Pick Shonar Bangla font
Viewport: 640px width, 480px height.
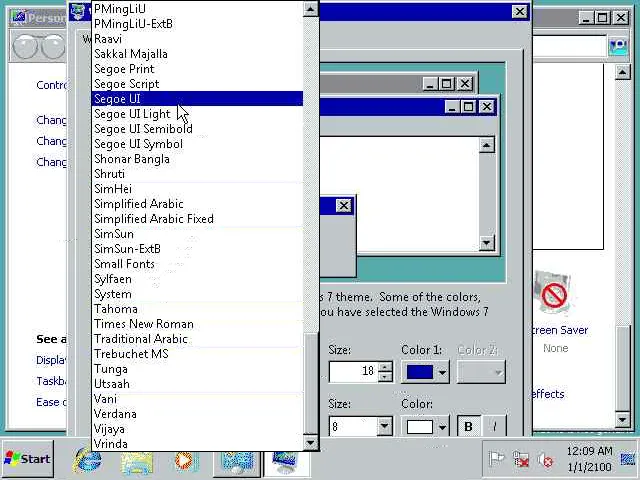(x=198, y=159)
